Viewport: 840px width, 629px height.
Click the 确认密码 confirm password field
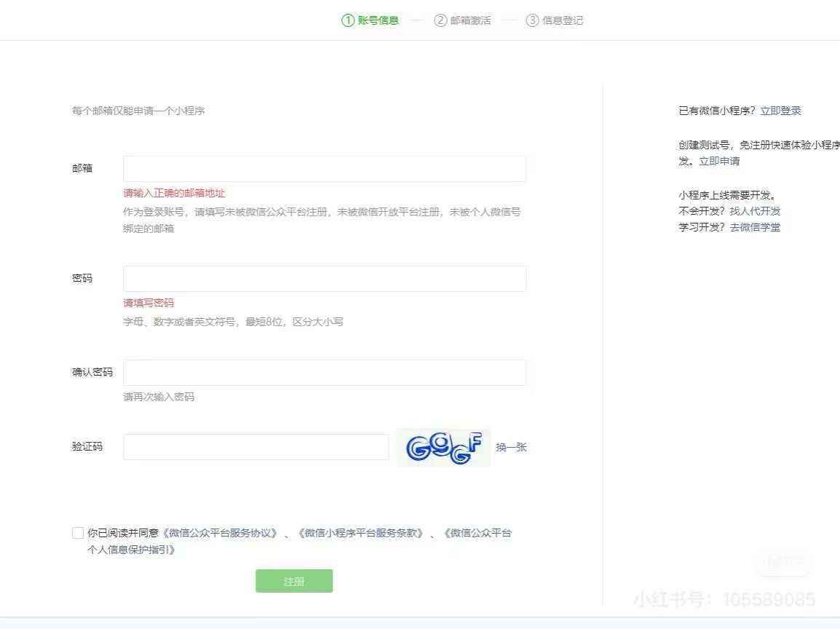[325, 372]
